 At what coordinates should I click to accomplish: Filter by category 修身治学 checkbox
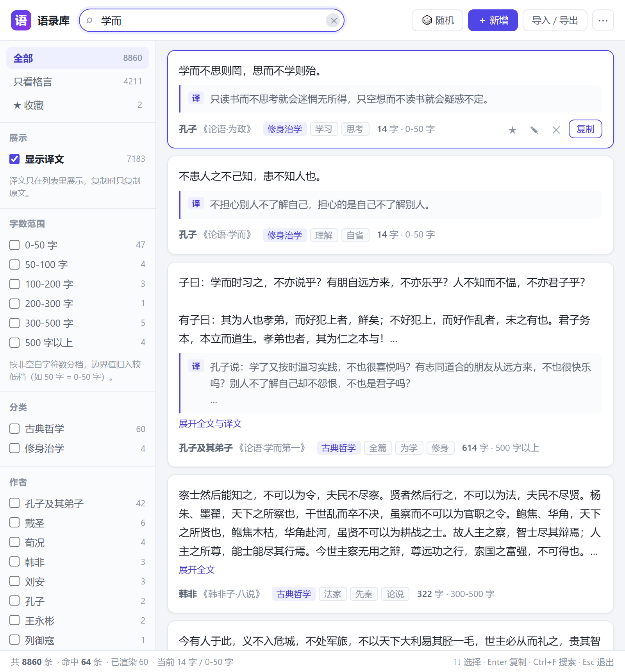click(x=14, y=448)
